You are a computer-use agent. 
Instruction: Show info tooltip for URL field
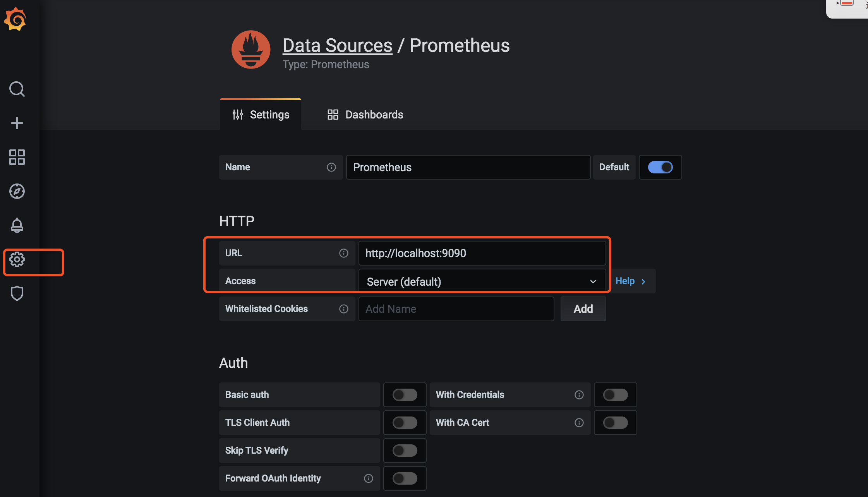click(344, 253)
